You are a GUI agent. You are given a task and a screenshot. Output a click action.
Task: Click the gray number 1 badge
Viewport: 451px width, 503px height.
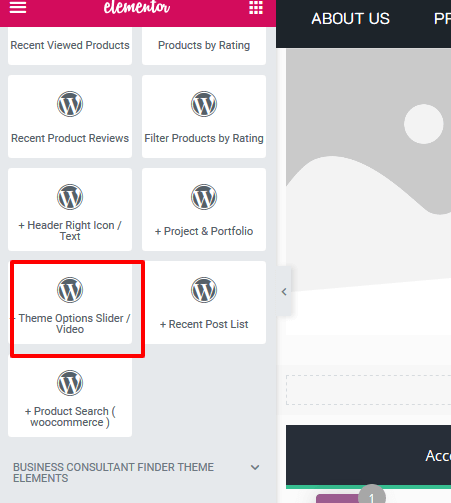click(372, 495)
